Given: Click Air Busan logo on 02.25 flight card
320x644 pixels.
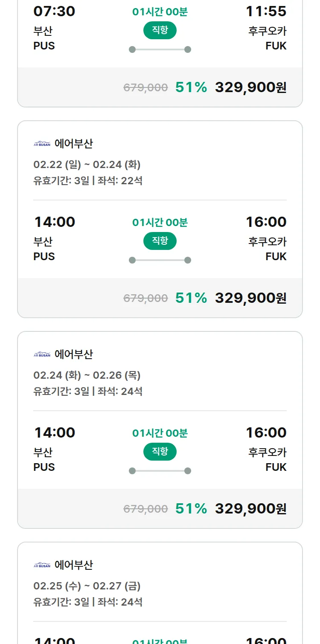Looking at the screenshot, I should [42, 565].
